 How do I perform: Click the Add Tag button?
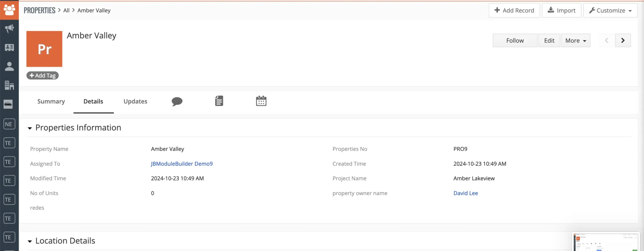click(x=42, y=76)
